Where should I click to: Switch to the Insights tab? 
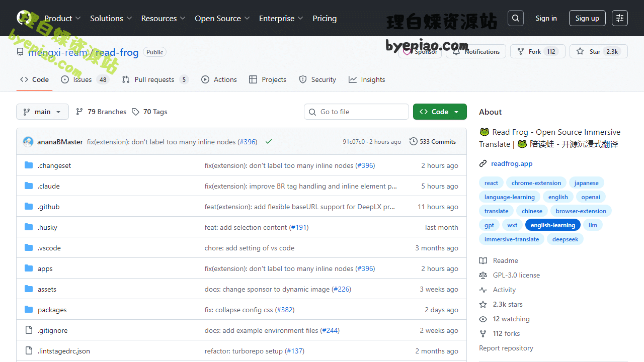tap(367, 79)
